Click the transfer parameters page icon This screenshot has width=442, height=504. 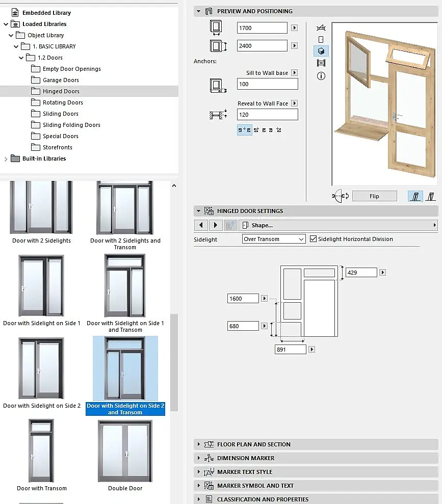tap(230, 225)
